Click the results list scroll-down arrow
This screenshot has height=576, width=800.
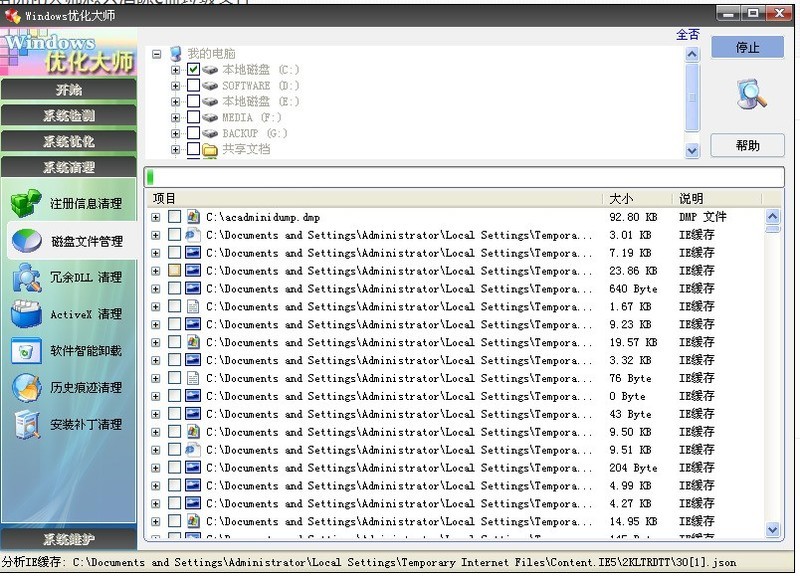772,530
